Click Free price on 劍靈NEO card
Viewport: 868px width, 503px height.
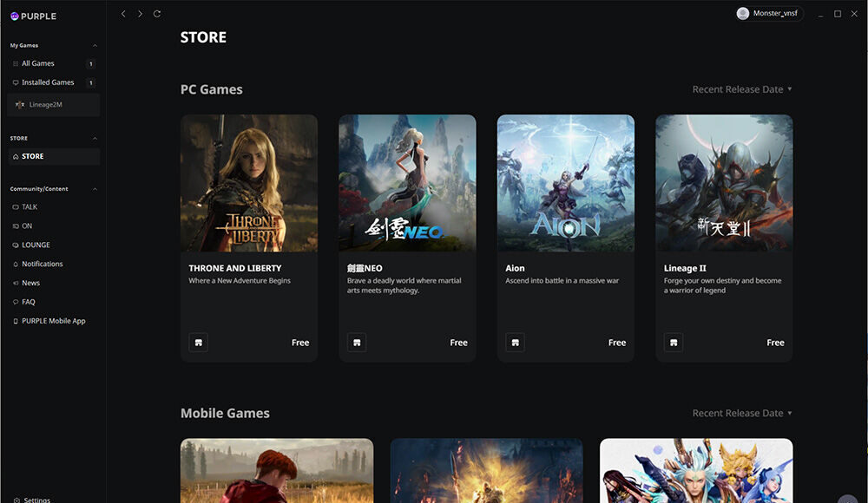[459, 343]
